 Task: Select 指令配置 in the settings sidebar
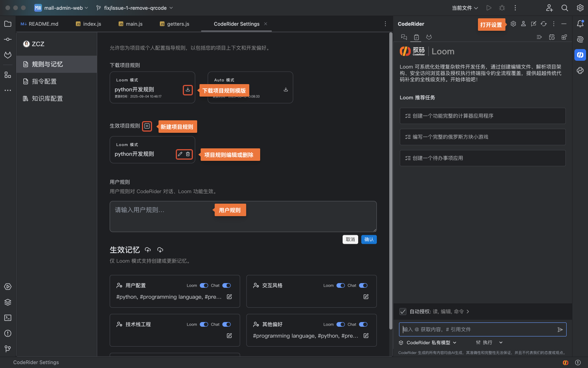tap(44, 81)
